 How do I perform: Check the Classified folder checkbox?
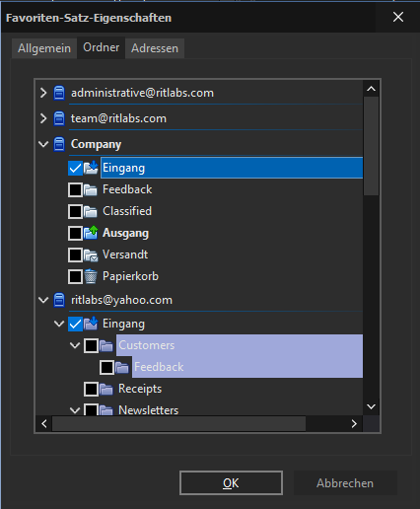click(75, 211)
